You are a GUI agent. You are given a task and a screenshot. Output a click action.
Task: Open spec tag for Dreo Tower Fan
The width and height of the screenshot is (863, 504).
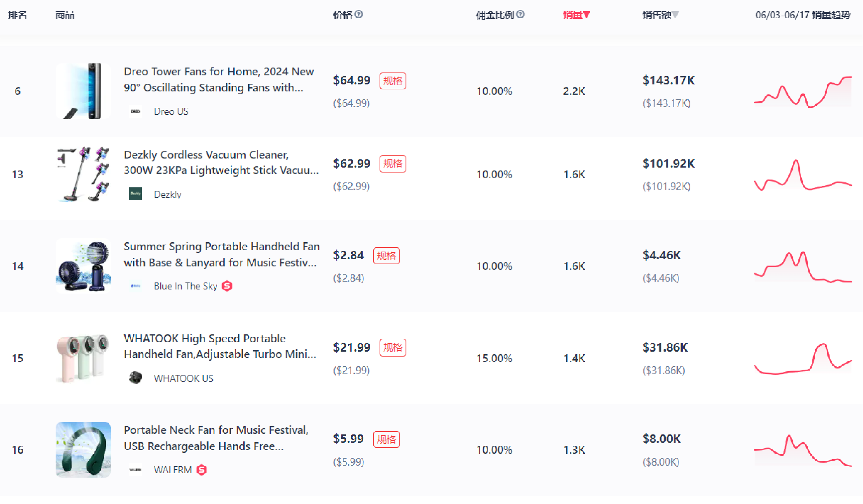pyautogui.click(x=392, y=81)
